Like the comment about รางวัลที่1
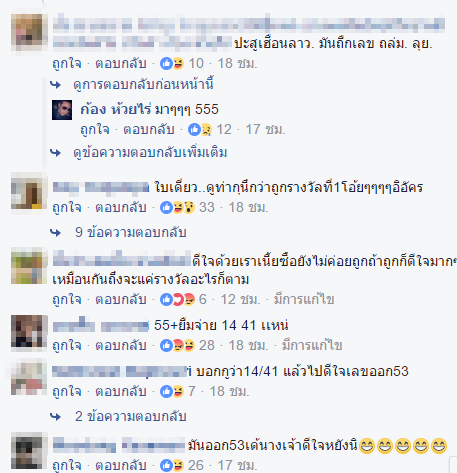The width and height of the screenshot is (457, 473). click(x=67, y=208)
